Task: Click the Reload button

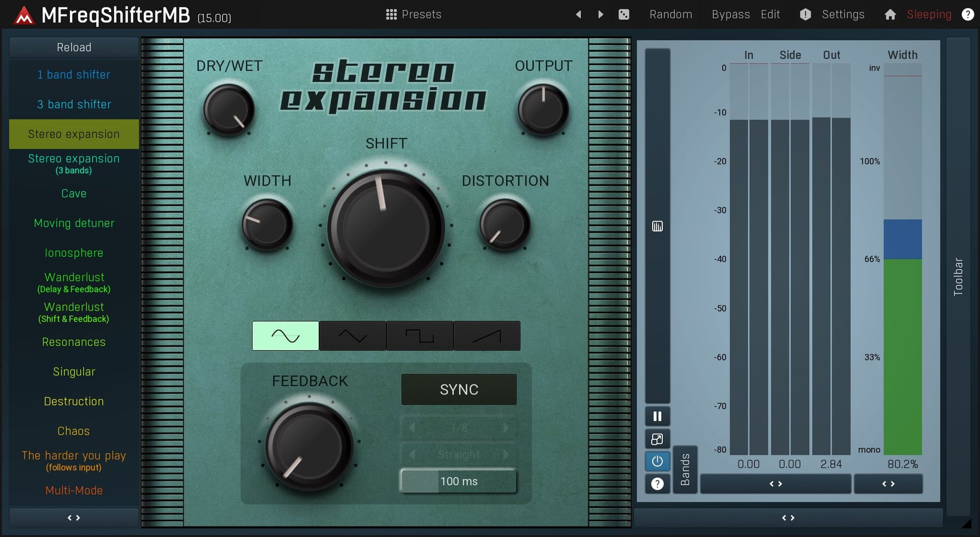Action: [x=74, y=47]
